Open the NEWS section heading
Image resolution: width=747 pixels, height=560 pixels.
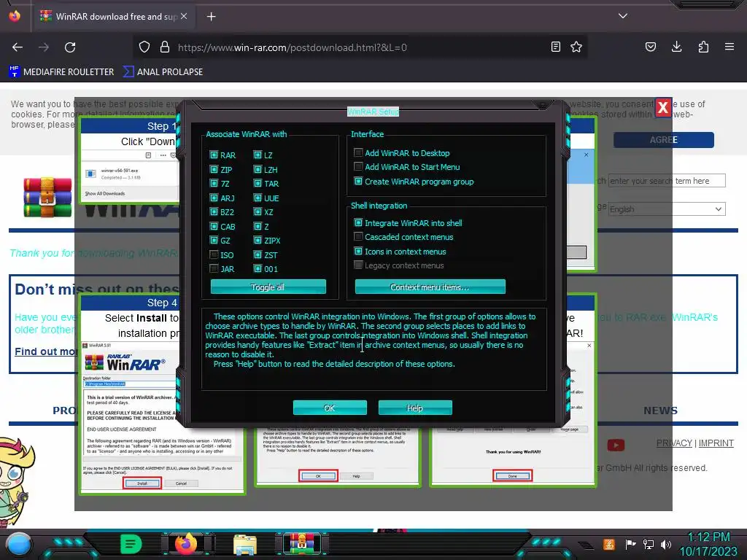660,411
